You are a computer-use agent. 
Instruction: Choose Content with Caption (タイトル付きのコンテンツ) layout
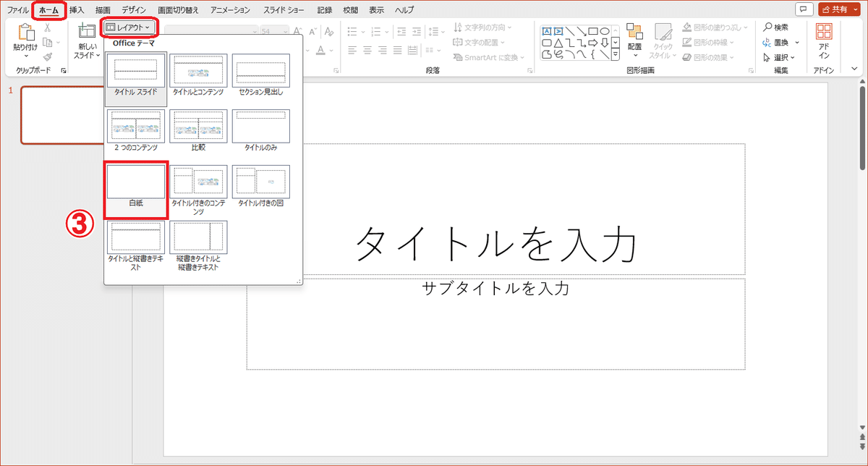[x=198, y=190]
